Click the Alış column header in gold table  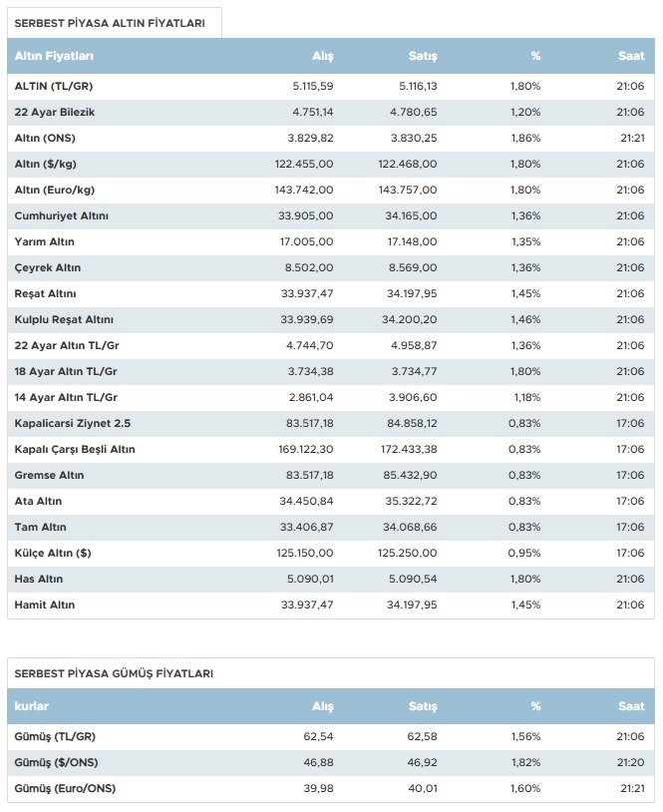[x=322, y=56]
